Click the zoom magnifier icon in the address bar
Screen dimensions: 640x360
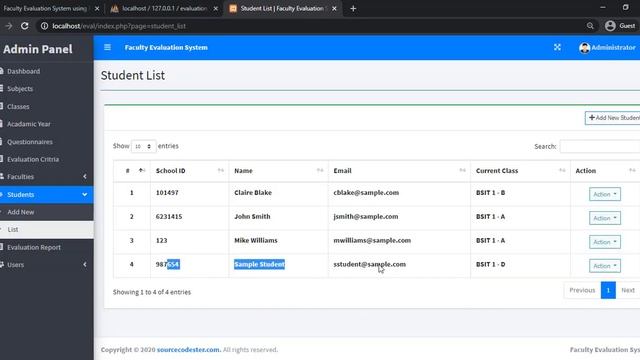[x=590, y=26]
